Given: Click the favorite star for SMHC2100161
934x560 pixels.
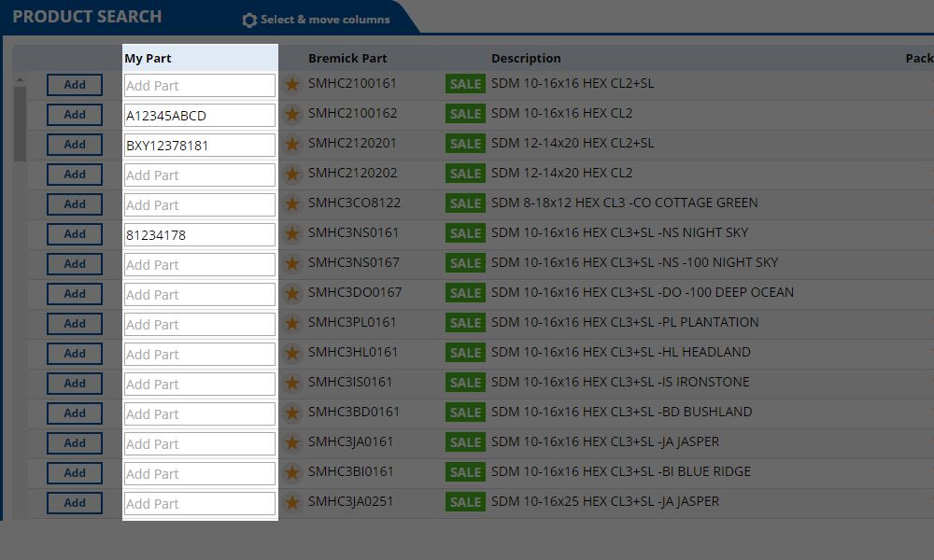Looking at the screenshot, I should pyautogui.click(x=292, y=85).
